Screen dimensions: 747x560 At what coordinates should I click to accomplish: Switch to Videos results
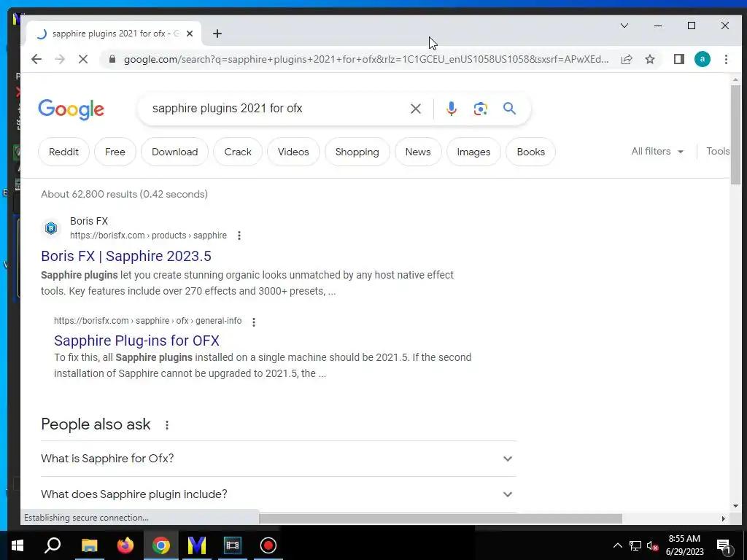coord(293,152)
